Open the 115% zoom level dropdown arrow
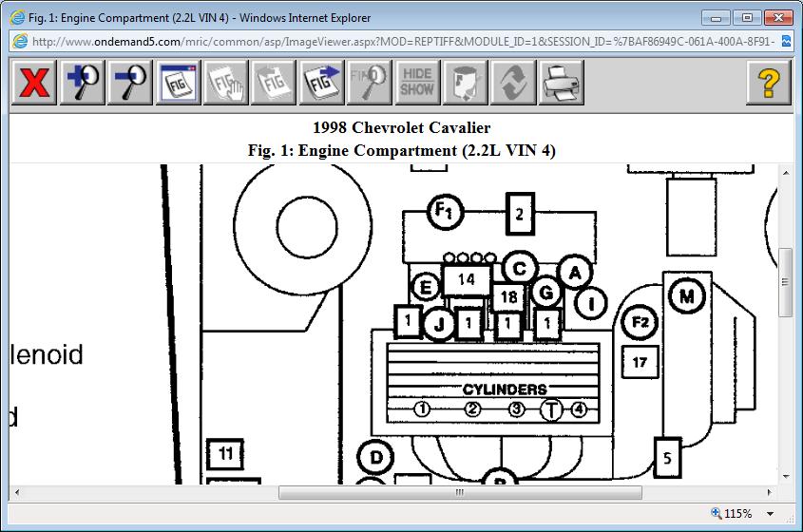 point(771,514)
